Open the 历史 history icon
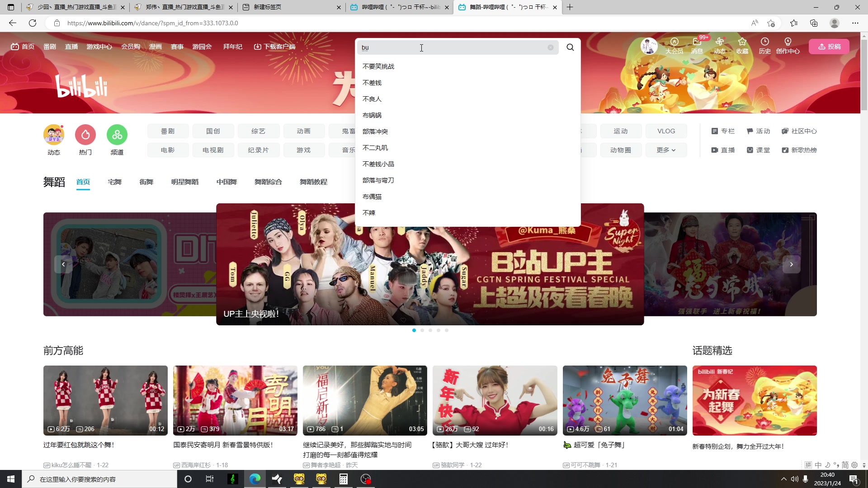This screenshot has height=488, width=868. [x=765, y=47]
